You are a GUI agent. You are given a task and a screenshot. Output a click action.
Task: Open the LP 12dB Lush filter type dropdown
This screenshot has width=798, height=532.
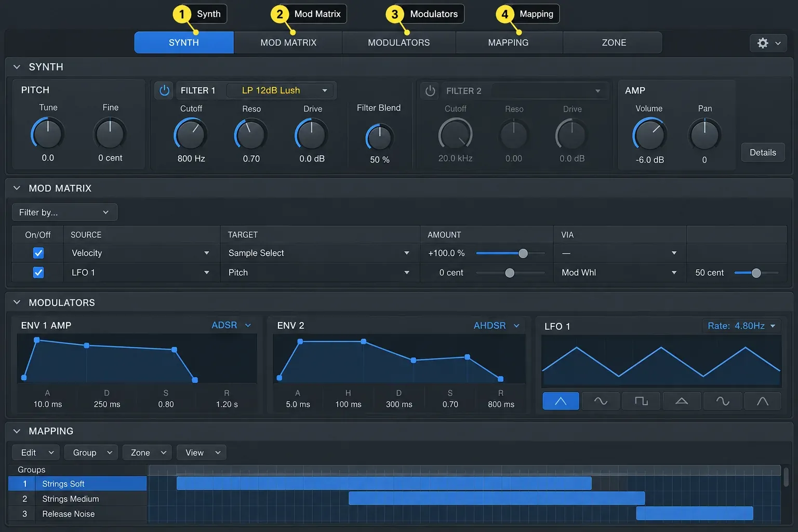tap(282, 90)
